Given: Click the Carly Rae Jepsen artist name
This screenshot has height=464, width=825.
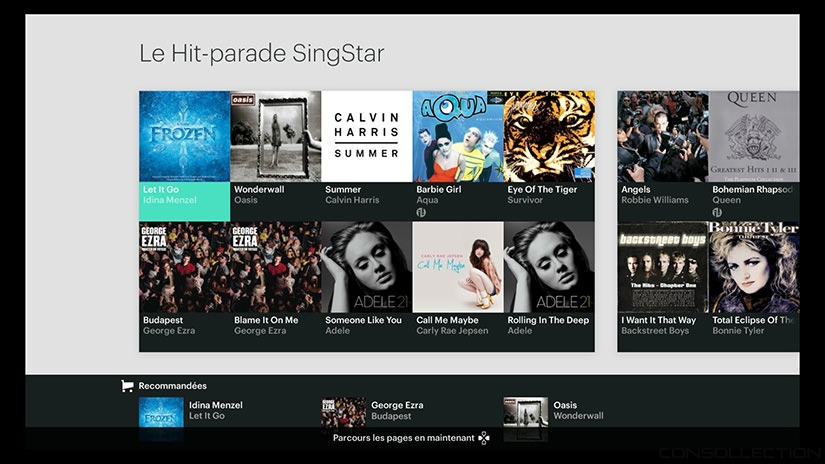Looking at the screenshot, I should 452,331.
